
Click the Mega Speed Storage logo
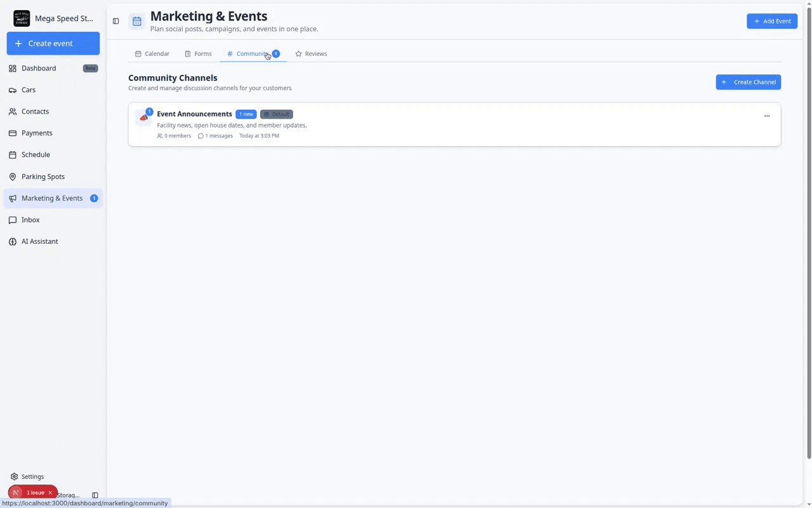22,18
